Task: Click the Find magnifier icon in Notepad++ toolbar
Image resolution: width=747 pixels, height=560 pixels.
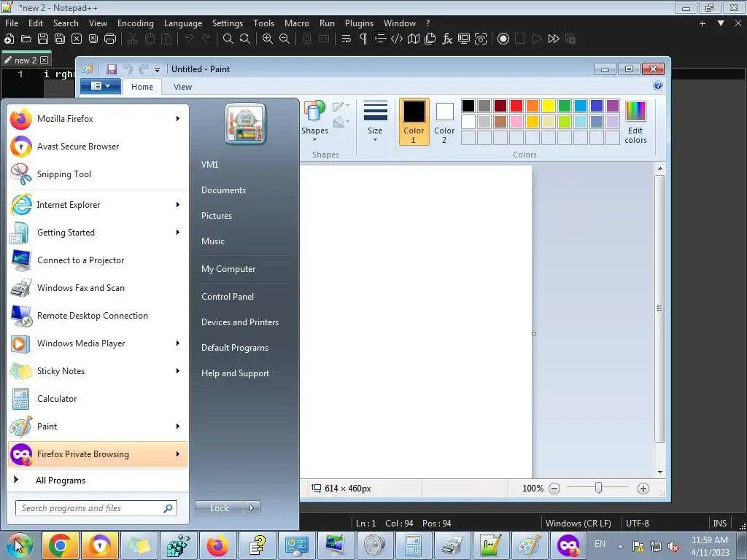Action: 228,39
